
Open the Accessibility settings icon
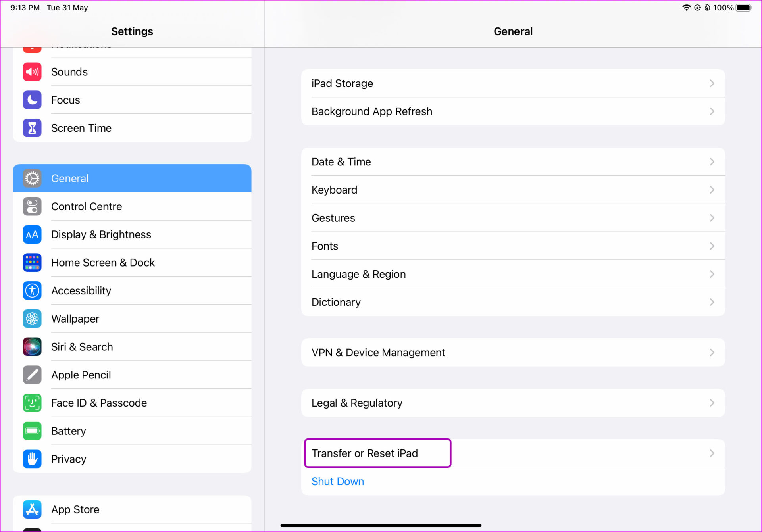[x=32, y=290]
